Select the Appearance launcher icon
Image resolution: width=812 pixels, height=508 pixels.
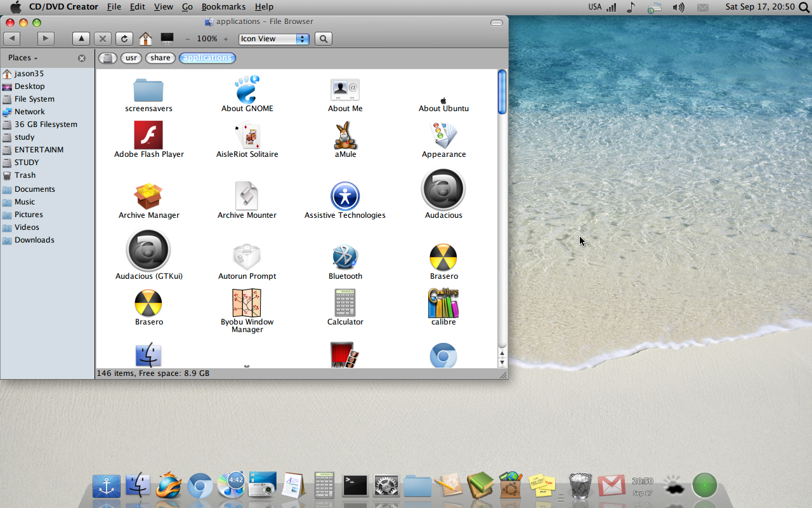point(443,135)
